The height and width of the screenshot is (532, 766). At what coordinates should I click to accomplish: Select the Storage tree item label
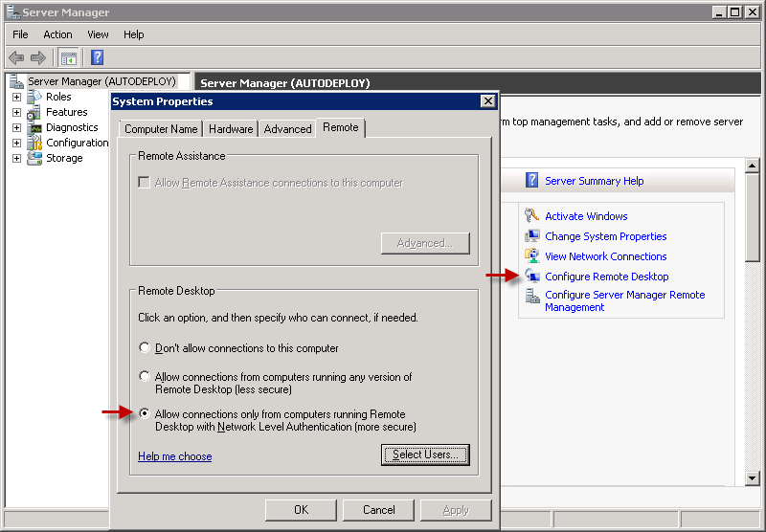coord(64,158)
